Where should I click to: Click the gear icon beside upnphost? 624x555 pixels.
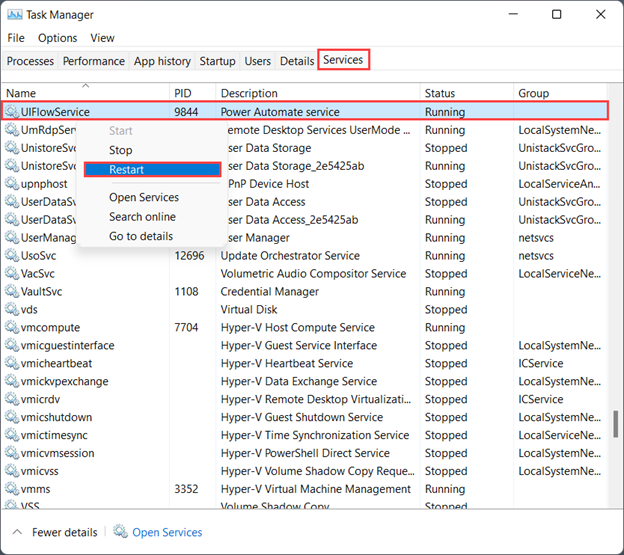tap(12, 184)
